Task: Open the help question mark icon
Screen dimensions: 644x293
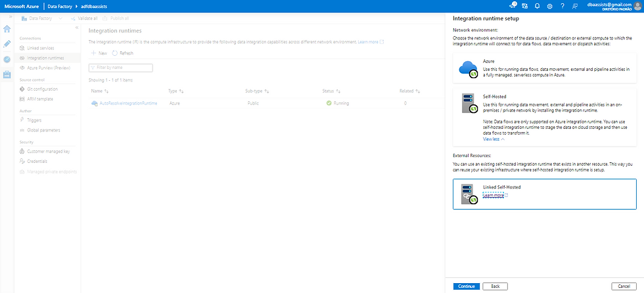Action: 563,6
